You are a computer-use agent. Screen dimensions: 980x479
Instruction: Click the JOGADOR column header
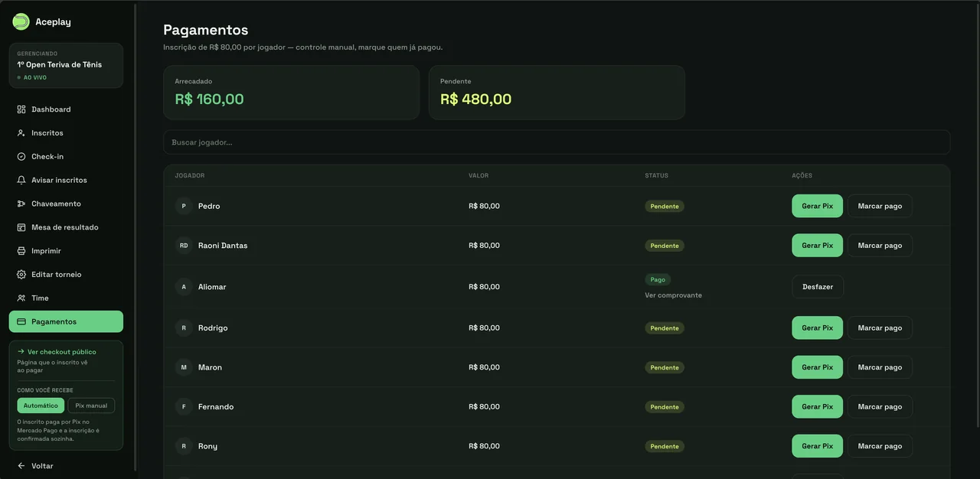(189, 176)
